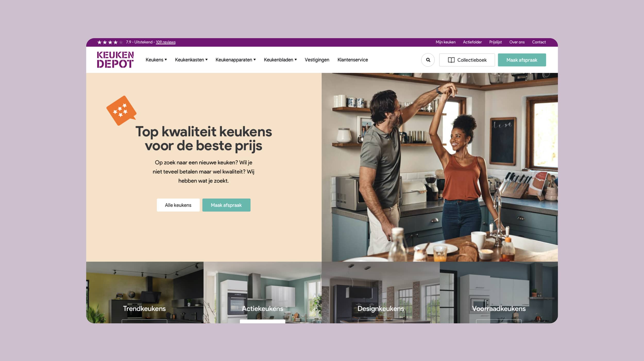Select the Designkeukens thumbnail
Screen dimensions: 644x361
(x=380, y=292)
